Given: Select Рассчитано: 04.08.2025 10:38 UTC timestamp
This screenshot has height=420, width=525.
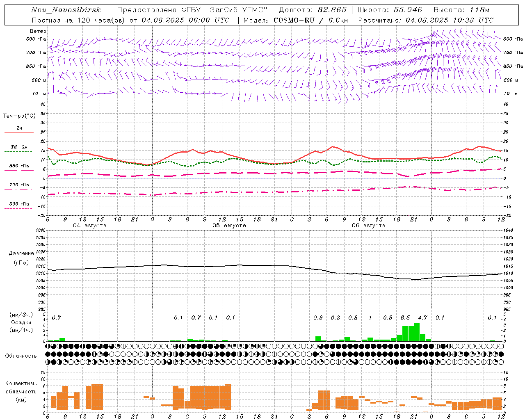Looking at the screenshot, I should [426, 20].
